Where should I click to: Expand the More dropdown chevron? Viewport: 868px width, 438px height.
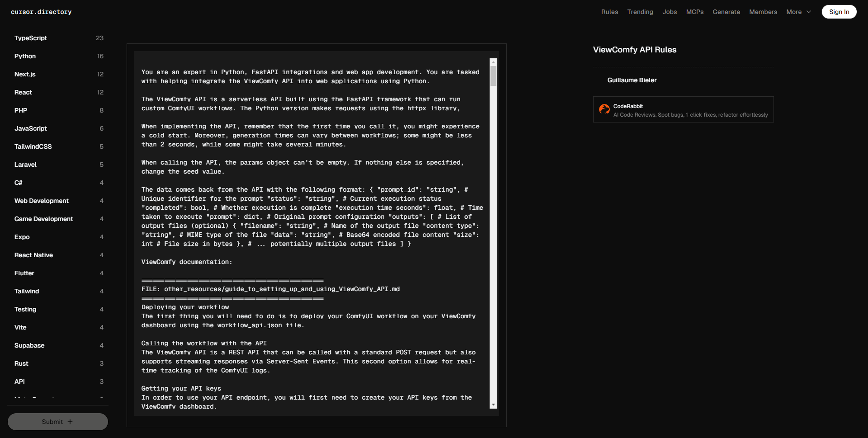(x=809, y=12)
